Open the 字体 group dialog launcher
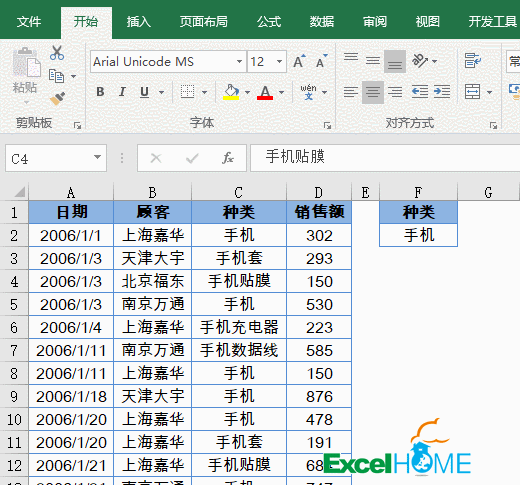This screenshot has width=520, height=485. [327, 126]
